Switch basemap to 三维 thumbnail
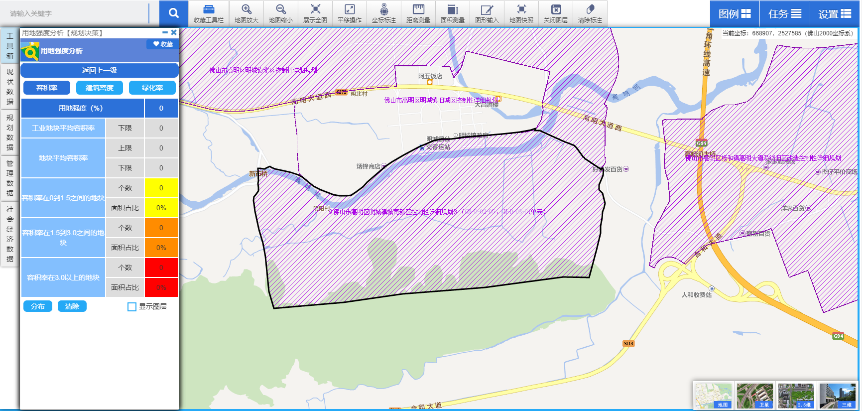This screenshot has height=411, width=868. click(x=838, y=396)
